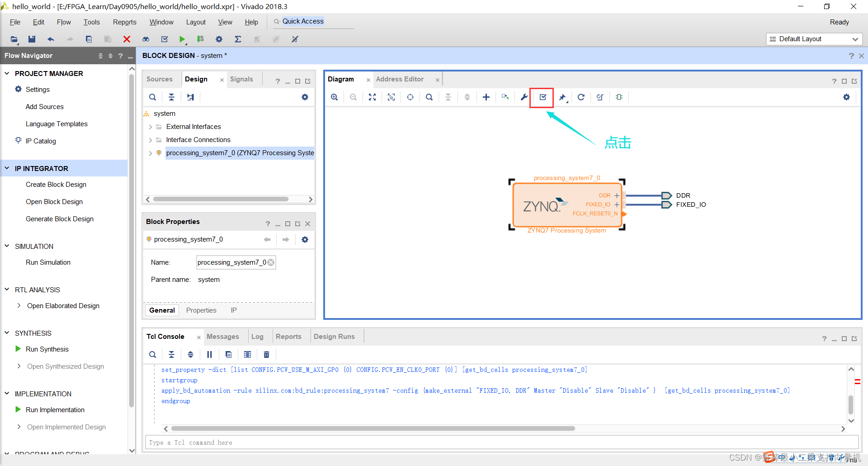Click the Add IP plus icon
Image resolution: width=868 pixels, height=466 pixels.
pyautogui.click(x=486, y=97)
